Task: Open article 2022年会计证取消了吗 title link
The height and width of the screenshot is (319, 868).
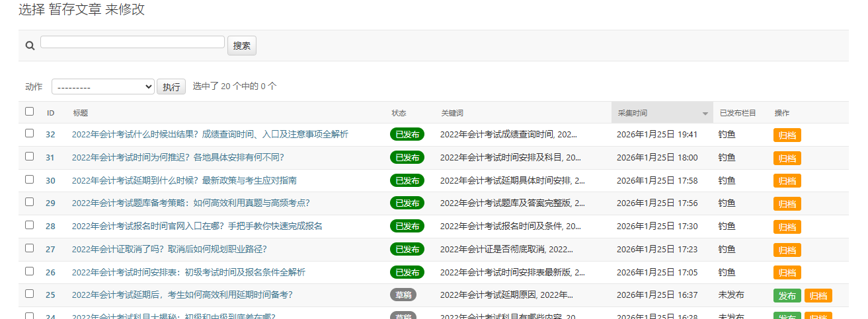Action: (169, 249)
